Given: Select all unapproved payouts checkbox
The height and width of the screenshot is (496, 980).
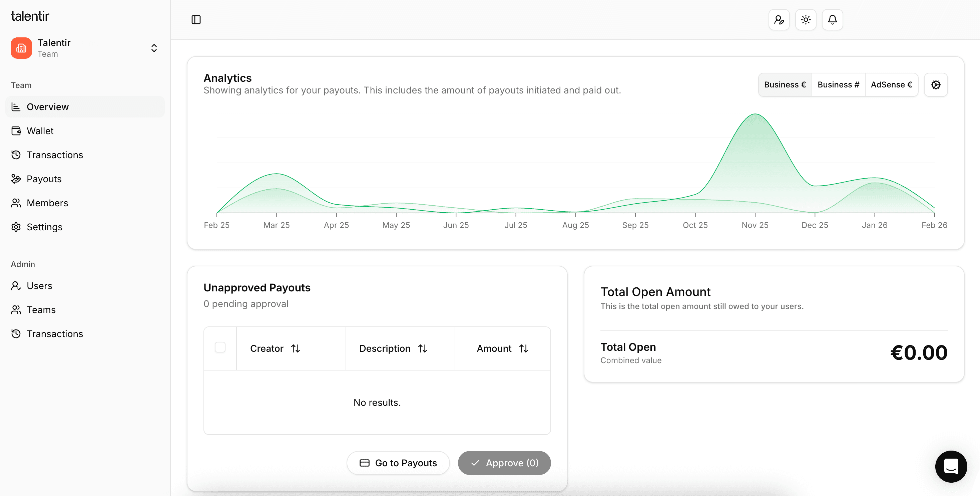Looking at the screenshot, I should 220,347.
